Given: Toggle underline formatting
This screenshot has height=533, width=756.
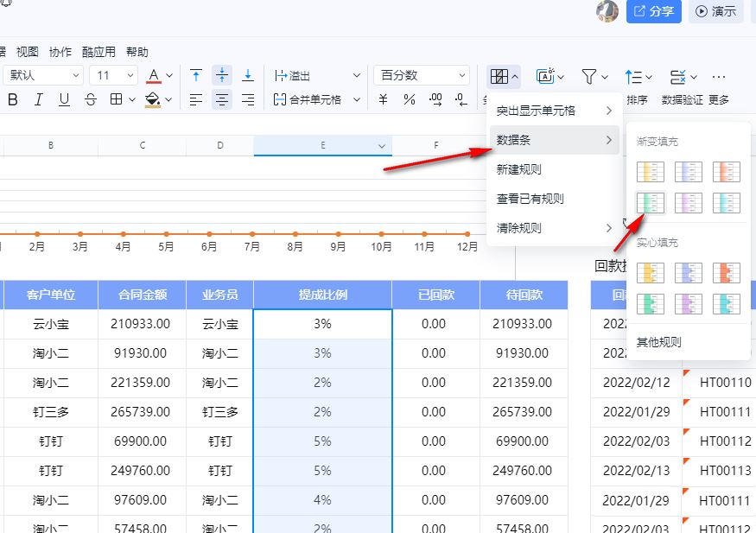Looking at the screenshot, I should 64,100.
